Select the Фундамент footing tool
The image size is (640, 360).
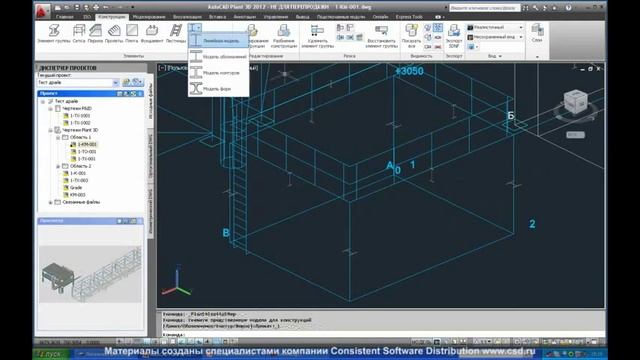tap(152, 33)
